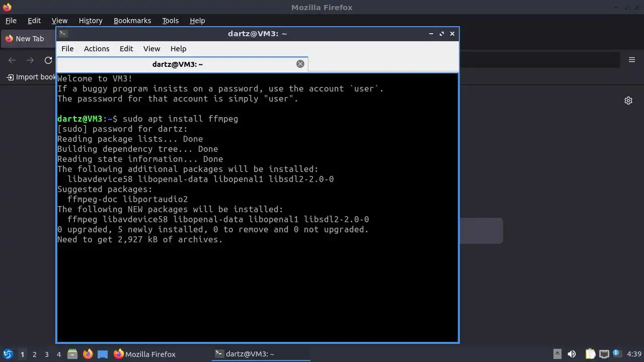Activate dartz@VM3 terminal taskbar button
The height and width of the screenshot is (362, 644).
261,354
